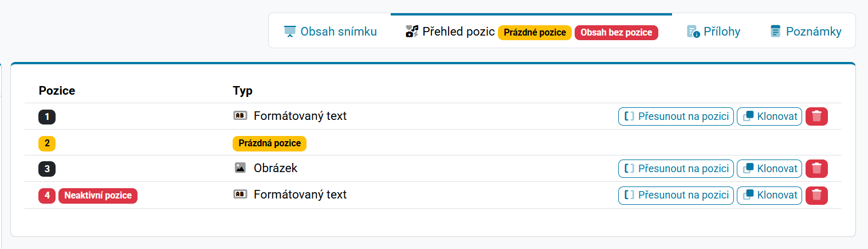Click the Přílohy attachment icon
This screenshot has height=249, width=868.
coord(693,32)
